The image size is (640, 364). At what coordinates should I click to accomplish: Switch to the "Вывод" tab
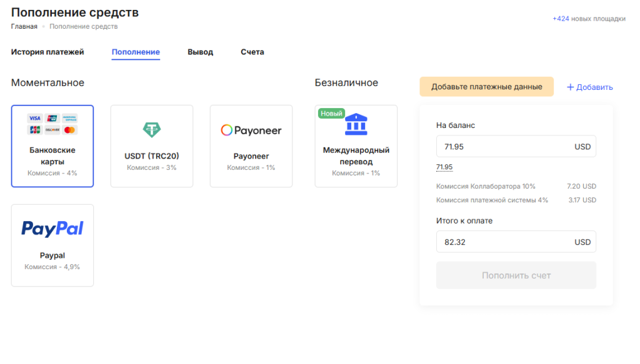(x=200, y=52)
